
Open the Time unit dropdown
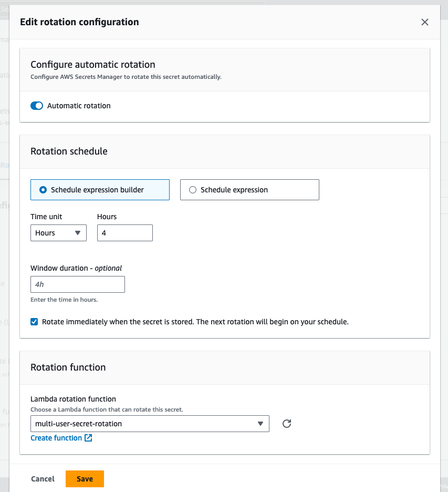(x=58, y=232)
